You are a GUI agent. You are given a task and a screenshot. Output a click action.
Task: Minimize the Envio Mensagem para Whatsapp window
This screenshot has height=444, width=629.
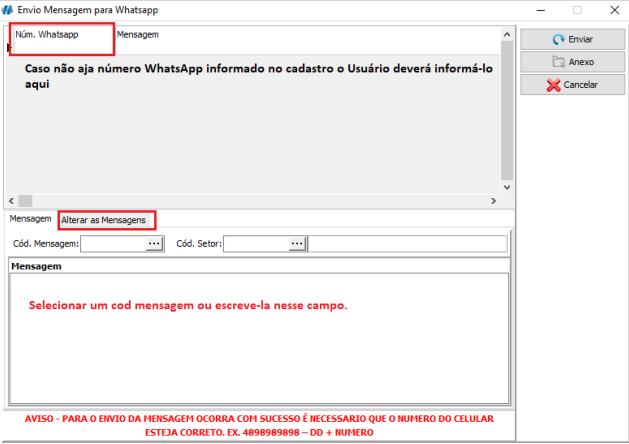click(x=541, y=10)
